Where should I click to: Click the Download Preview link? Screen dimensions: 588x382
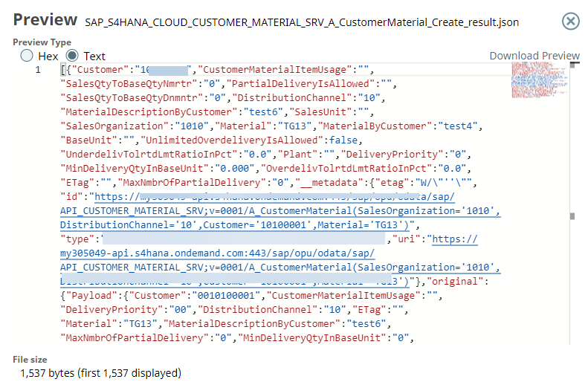coord(534,56)
